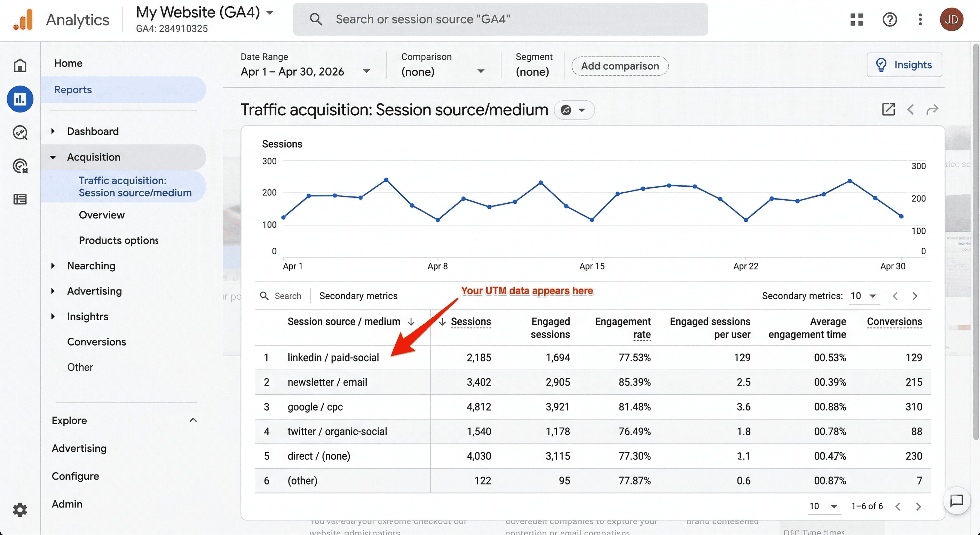Click the Search field inside the table
The height and width of the screenshot is (535, 980).
tap(282, 295)
